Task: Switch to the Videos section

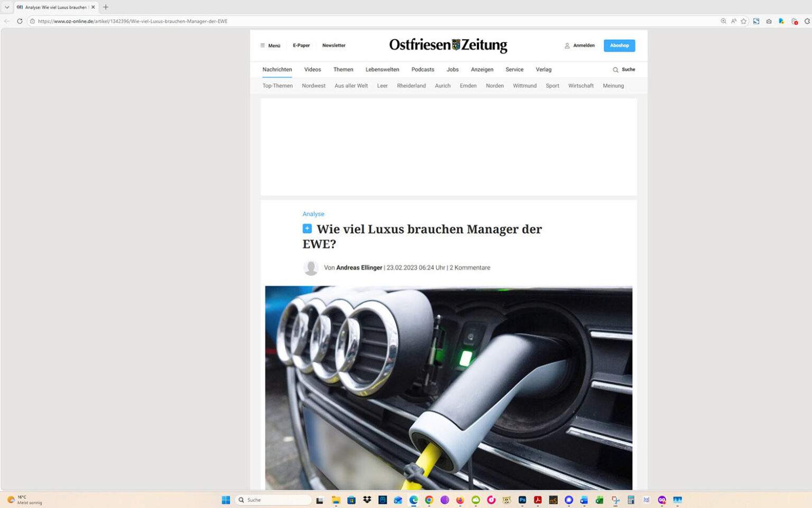Action: pyautogui.click(x=312, y=69)
